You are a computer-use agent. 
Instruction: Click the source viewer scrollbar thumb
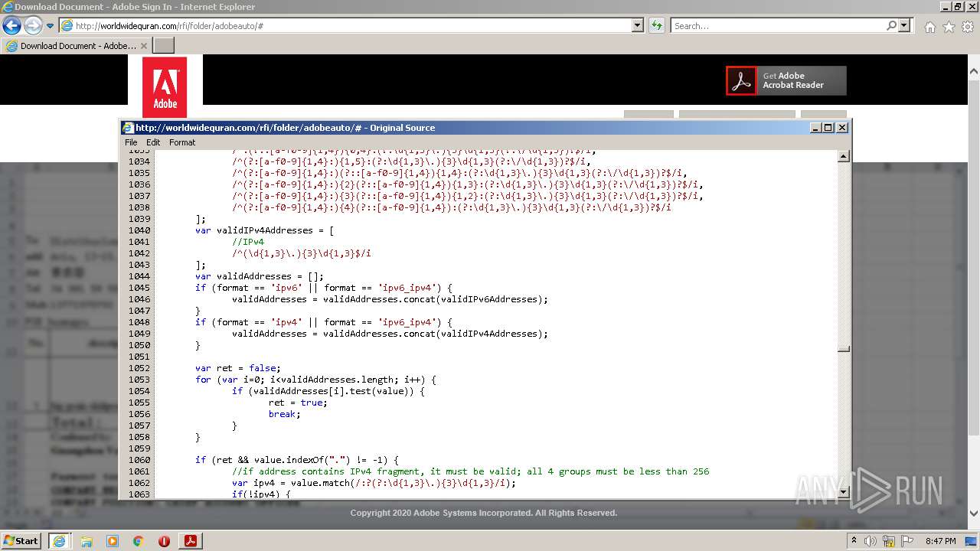(x=844, y=349)
